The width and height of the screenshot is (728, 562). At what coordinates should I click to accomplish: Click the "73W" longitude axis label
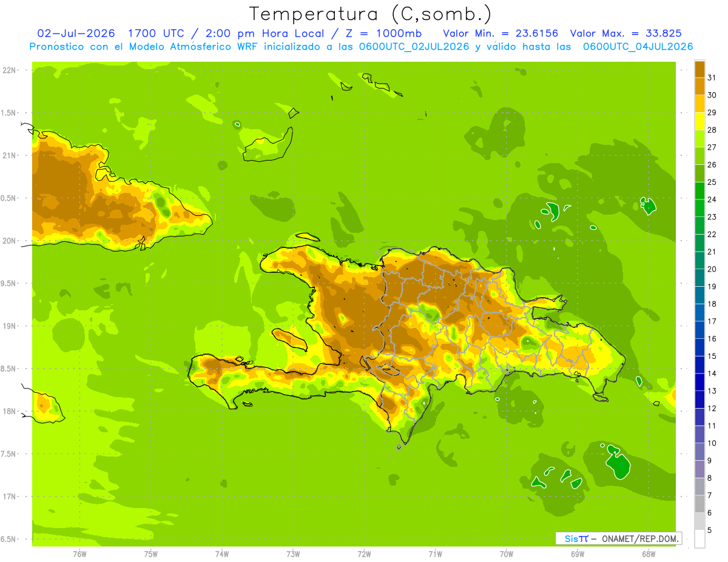tap(293, 554)
